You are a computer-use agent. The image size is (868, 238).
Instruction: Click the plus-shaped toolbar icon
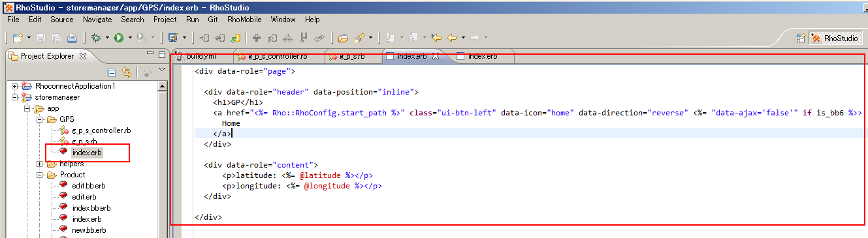pyautogui.click(x=257, y=38)
